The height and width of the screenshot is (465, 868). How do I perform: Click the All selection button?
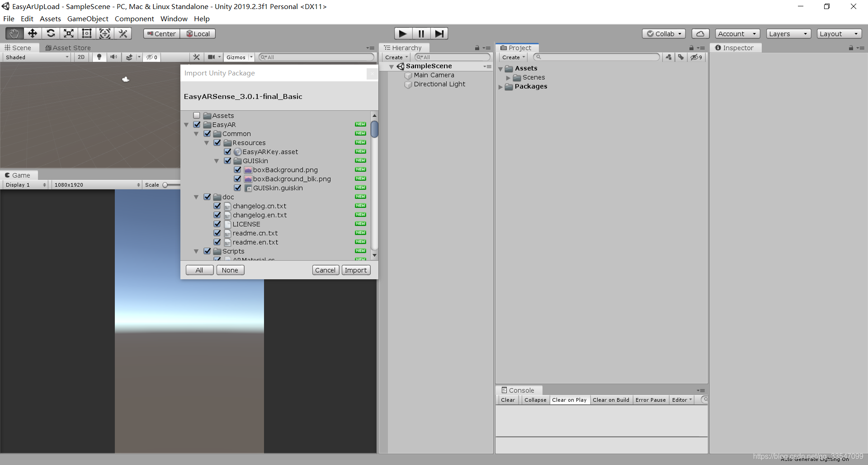(199, 270)
